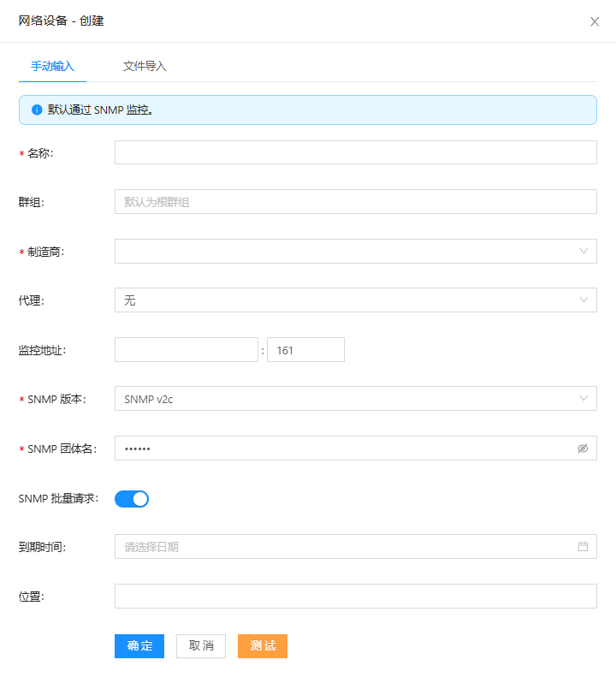The height and width of the screenshot is (689, 616).
Task: Click the blue info icon in SNMP notice
Action: [x=37, y=110]
